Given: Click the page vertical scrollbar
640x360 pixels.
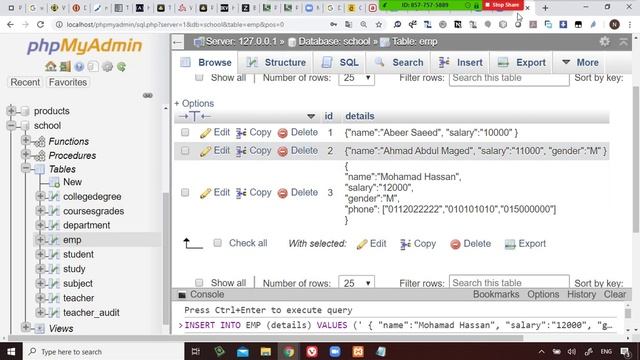Looking at the screenshot, I should [636, 159].
